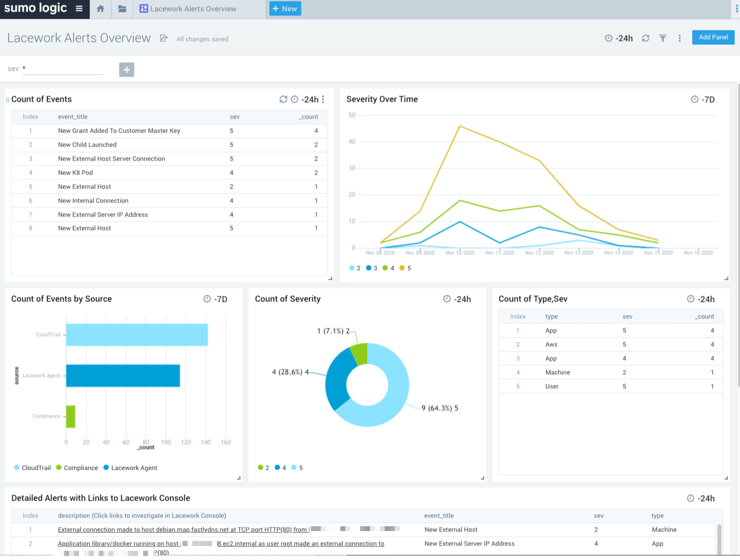Change Count of Severity -24h time range

pos(457,299)
